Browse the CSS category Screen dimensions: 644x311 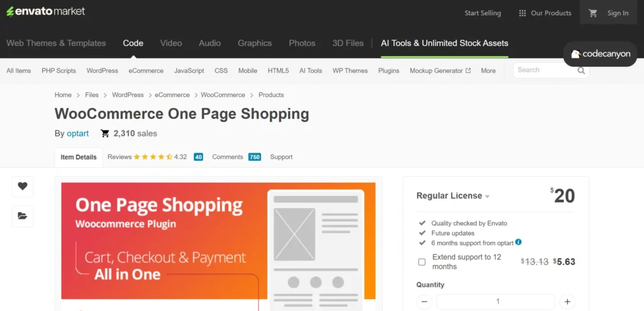point(221,70)
